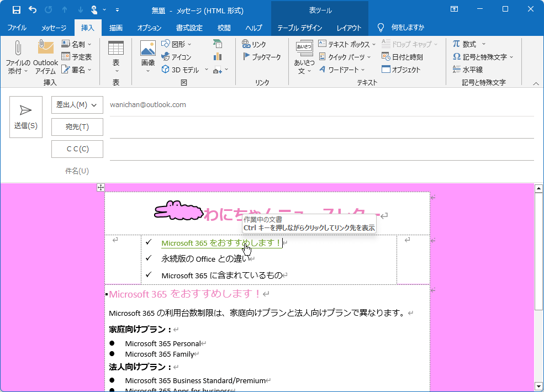Insert SmartArt graphic icon

pos(218,44)
